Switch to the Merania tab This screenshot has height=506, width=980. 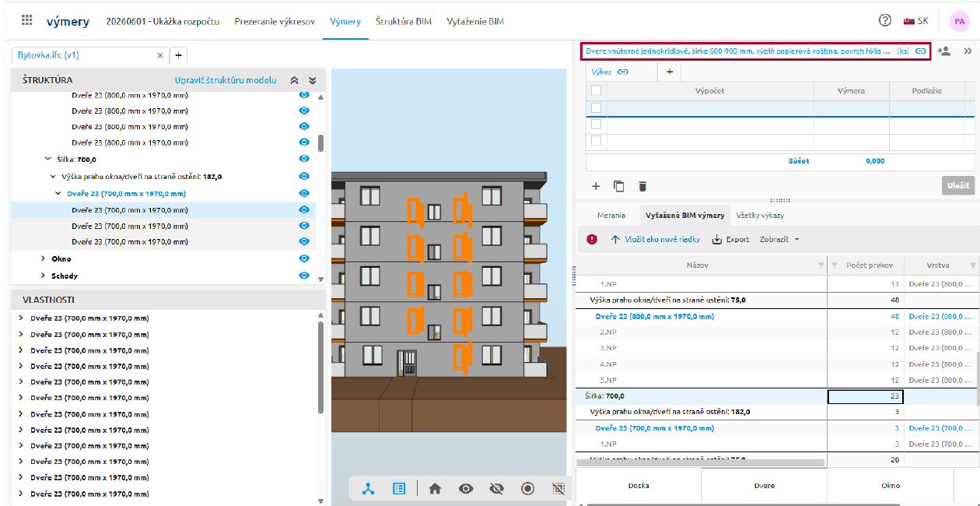611,215
